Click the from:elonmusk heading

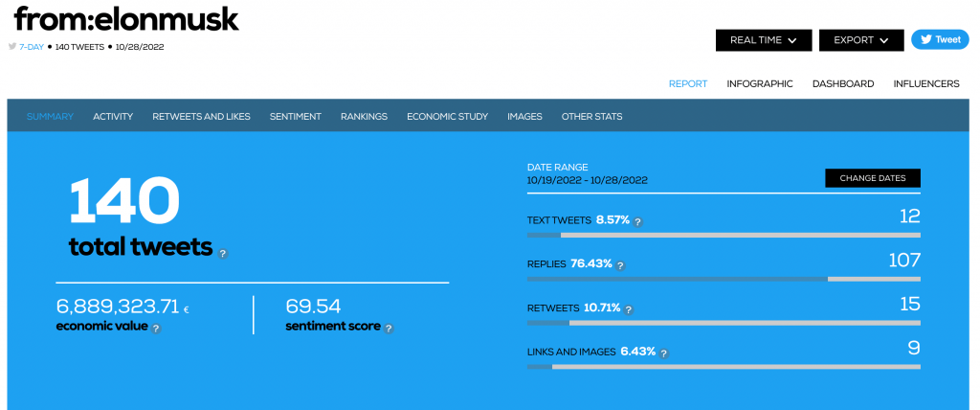pos(126,19)
